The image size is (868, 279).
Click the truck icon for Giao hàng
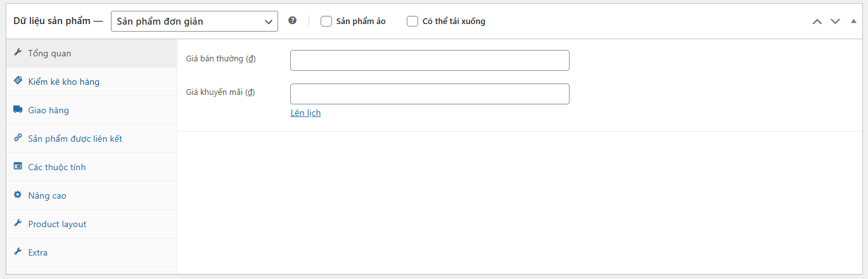pos(18,109)
